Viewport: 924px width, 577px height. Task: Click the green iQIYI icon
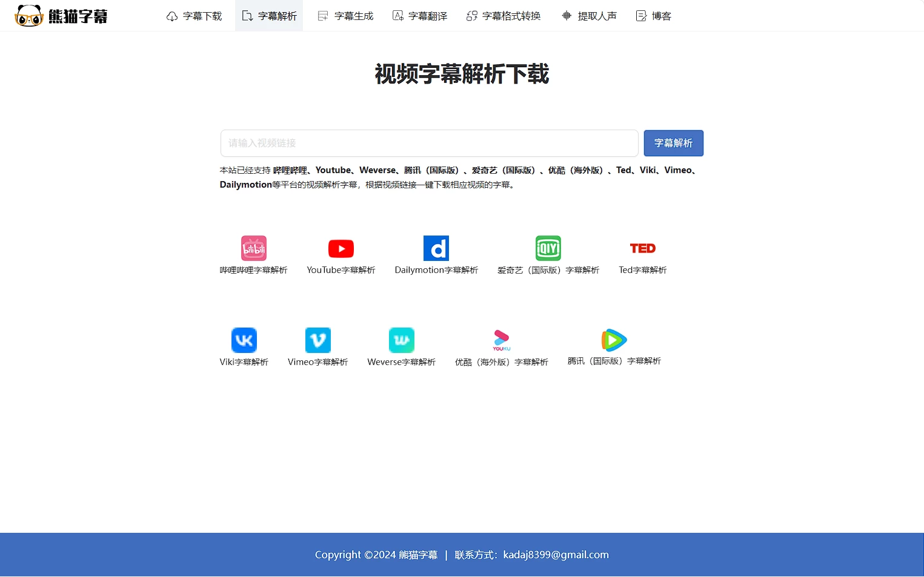point(548,248)
